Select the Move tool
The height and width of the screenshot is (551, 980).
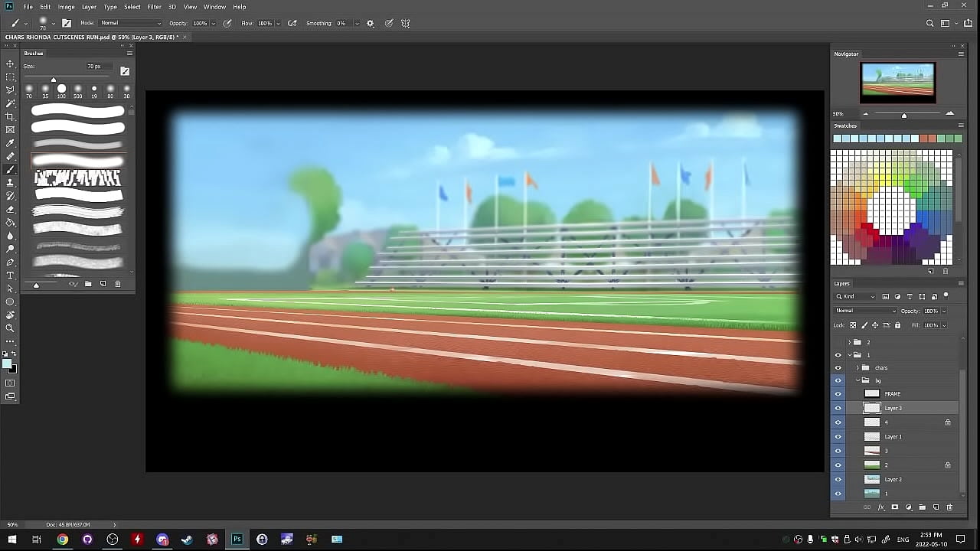10,64
